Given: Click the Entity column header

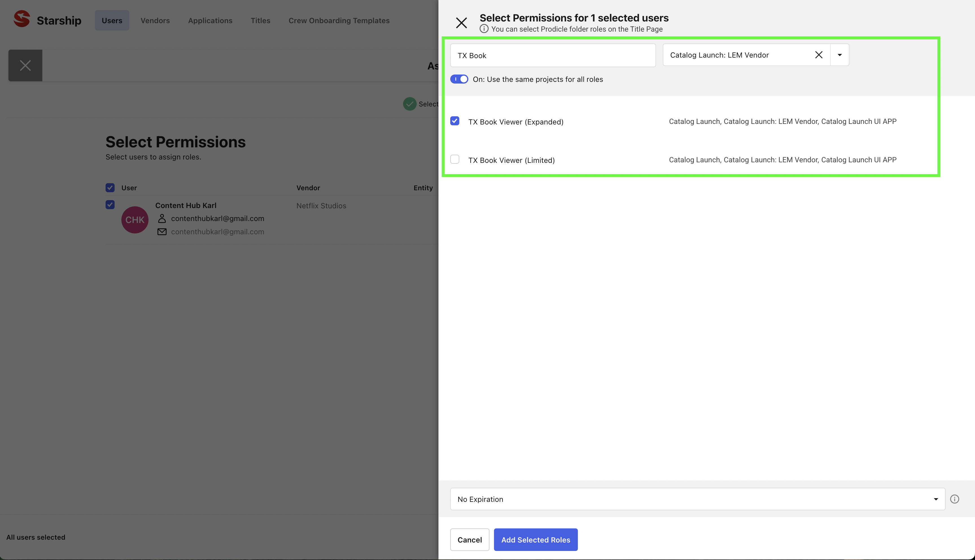Looking at the screenshot, I should point(423,188).
